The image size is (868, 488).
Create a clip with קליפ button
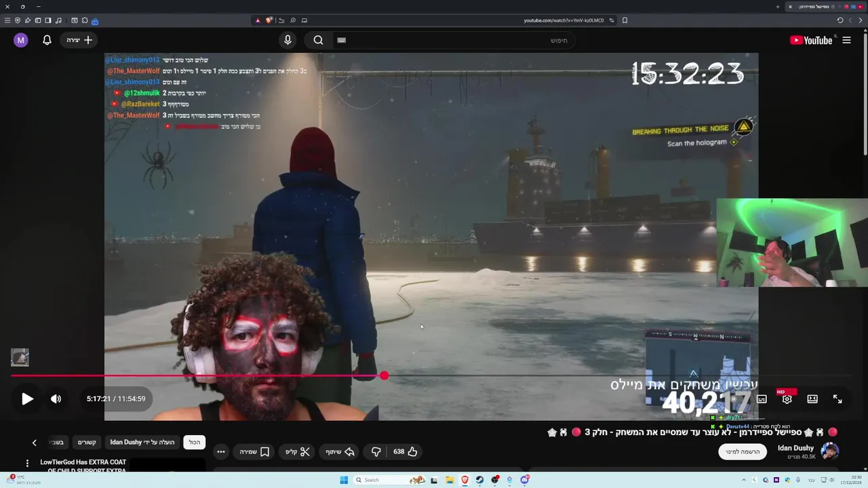click(297, 451)
